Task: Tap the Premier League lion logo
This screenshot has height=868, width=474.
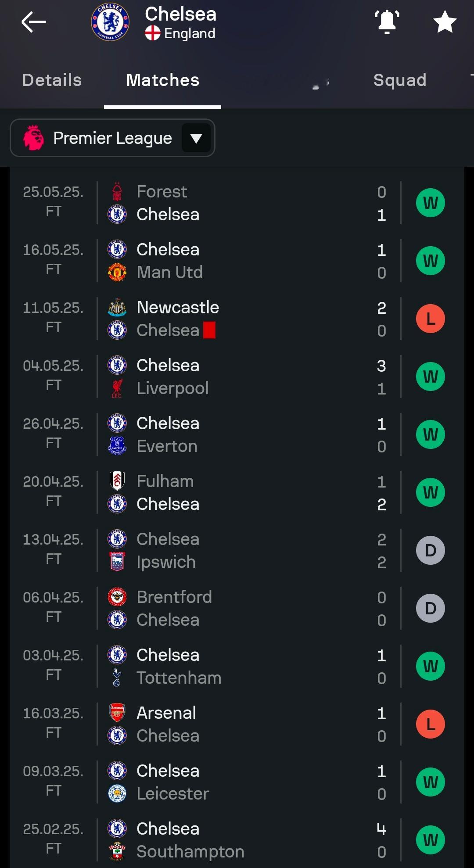Action: [34, 138]
